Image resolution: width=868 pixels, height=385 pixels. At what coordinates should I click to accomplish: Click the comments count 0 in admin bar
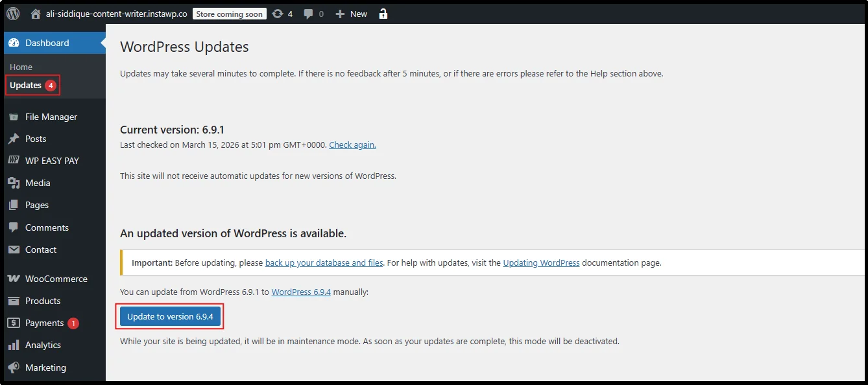[321, 14]
